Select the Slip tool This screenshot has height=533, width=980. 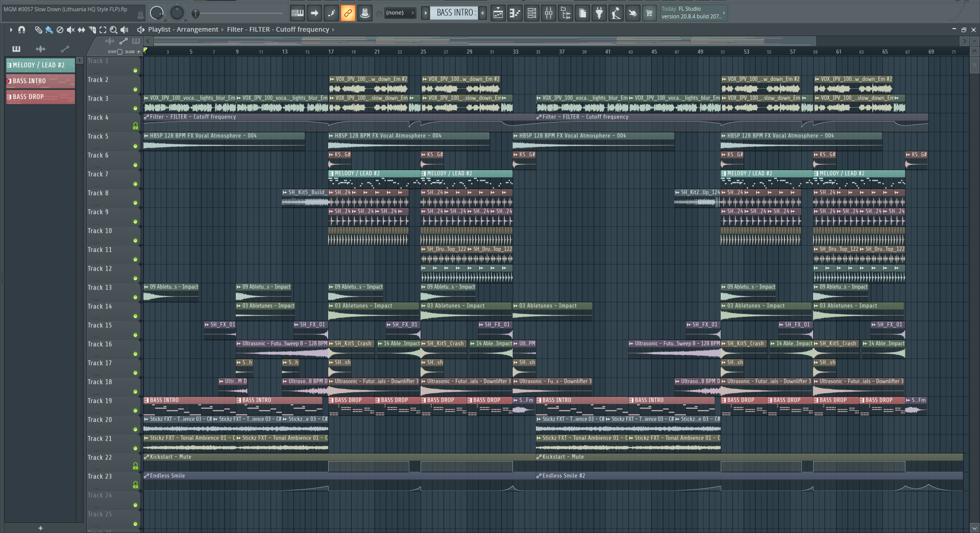click(81, 30)
